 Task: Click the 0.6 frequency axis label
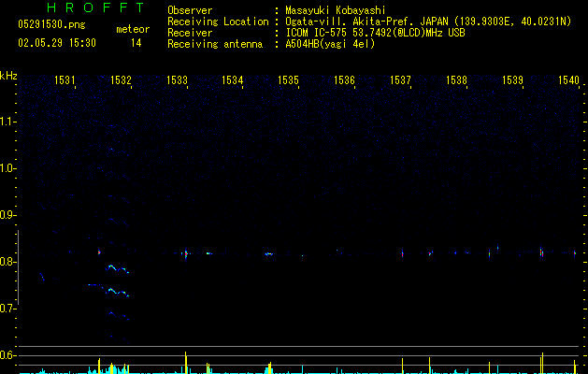click(8, 355)
